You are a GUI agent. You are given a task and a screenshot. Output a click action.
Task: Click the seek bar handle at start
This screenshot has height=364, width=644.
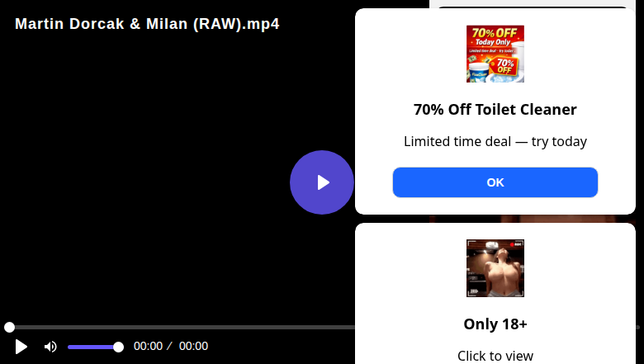(9, 327)
